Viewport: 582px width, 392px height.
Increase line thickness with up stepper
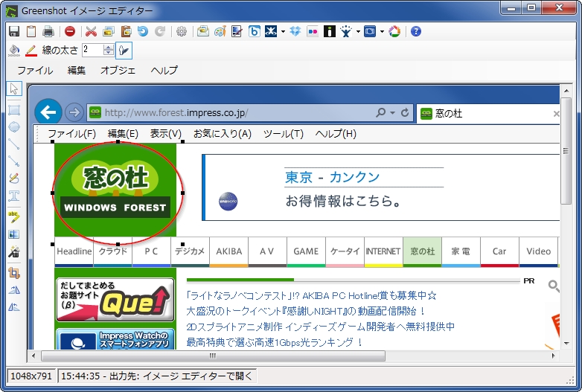[109, 47]
